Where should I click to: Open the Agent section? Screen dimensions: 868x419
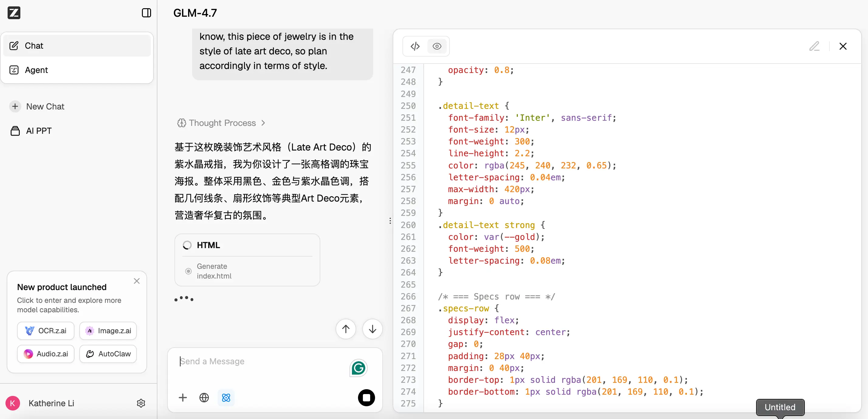point(77,70)
